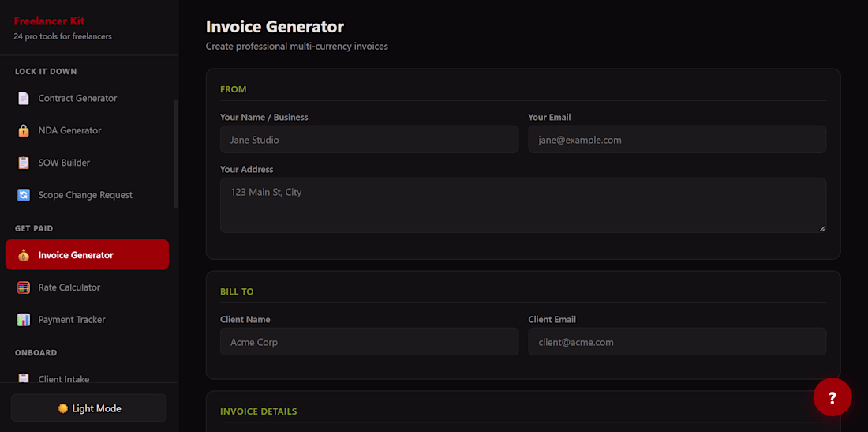Click the Payment Tracker chart icon
This screenshot has height=432, width=868.
23,320
